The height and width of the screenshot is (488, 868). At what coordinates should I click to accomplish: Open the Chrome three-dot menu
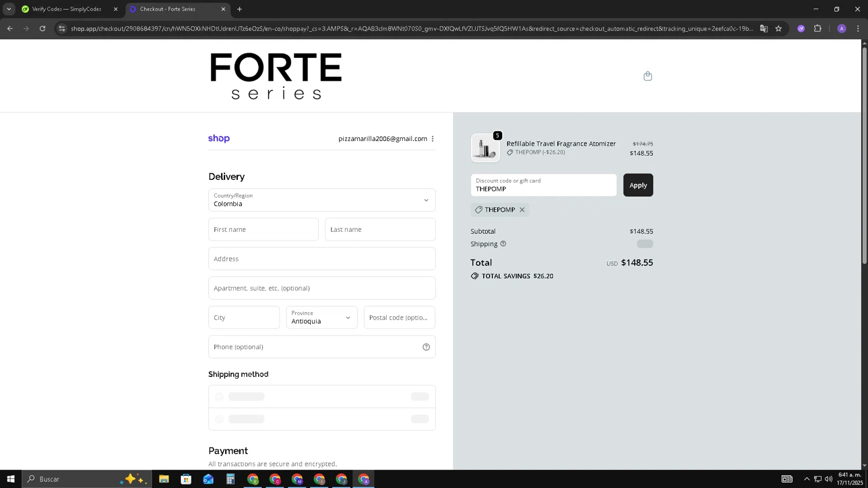point(858,28)
